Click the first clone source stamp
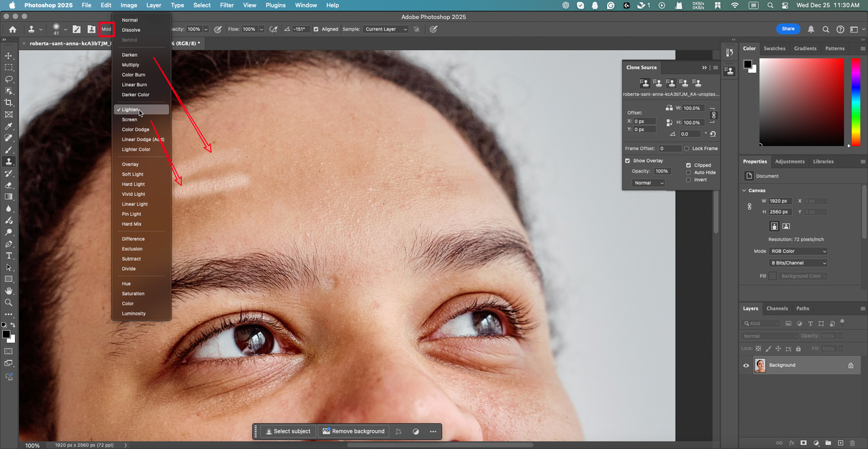 [644, 83]
